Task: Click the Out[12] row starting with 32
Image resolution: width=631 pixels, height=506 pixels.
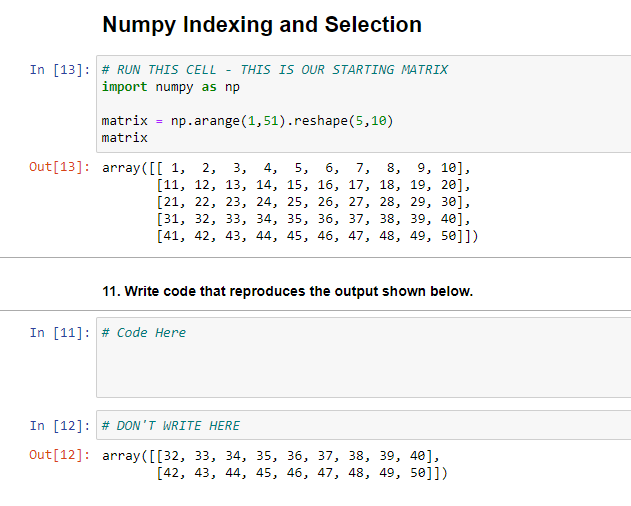Action: coord(271,456)
